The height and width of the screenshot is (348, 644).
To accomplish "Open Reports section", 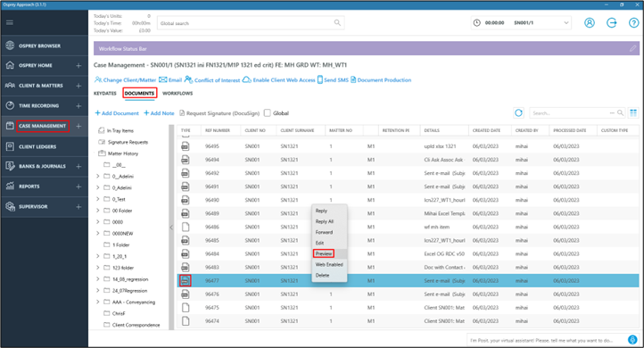I will [x=29, y=186].
